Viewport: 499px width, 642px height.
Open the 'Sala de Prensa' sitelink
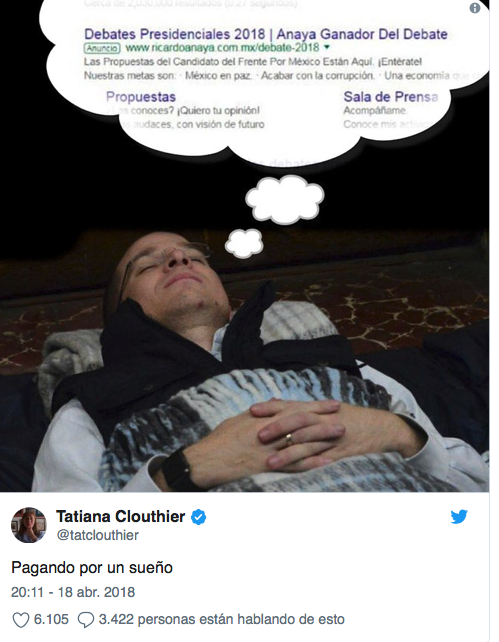[391, 97]
